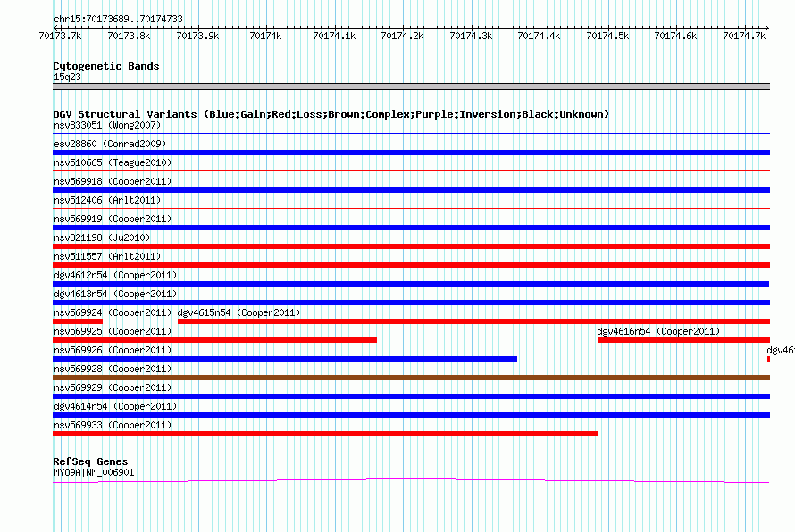The height and width of the screenshot is (532, 795).
Task: Click the 70173.9k ruler tick label
Action: tap(197, 36)
